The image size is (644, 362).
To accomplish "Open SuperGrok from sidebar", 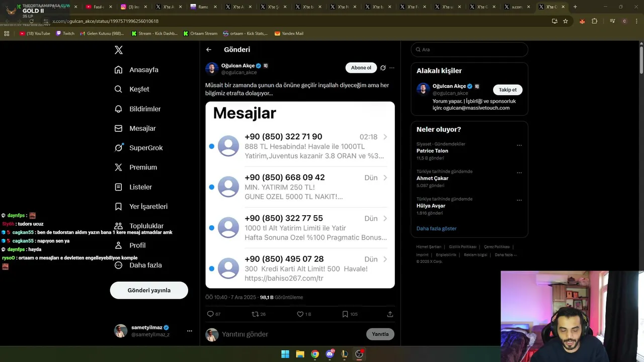I will tap(138, 148).
